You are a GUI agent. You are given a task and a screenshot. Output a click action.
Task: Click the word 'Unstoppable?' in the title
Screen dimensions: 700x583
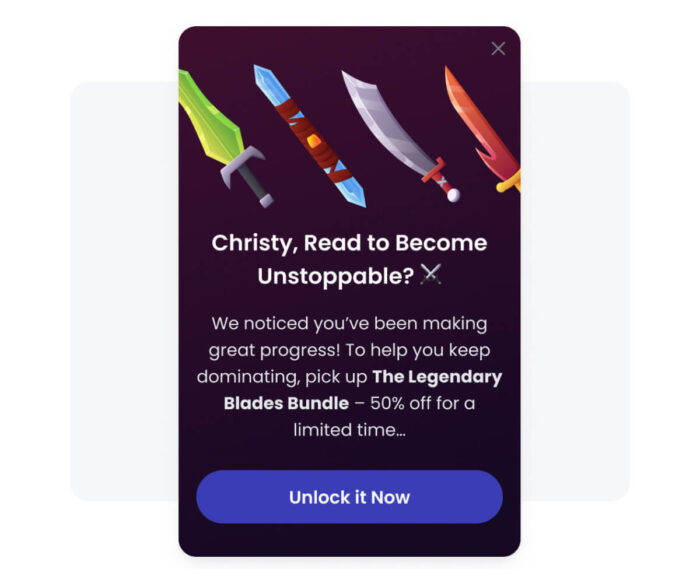336,276
